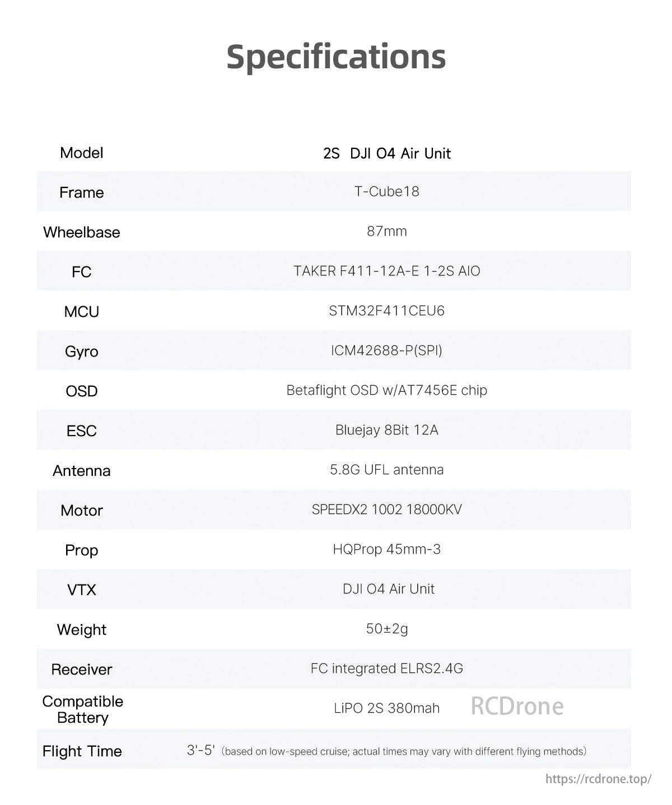Screen dimensions: 672x805
Task: Click the STM32F411CEU6 MCU value
Action: point(387,311)
